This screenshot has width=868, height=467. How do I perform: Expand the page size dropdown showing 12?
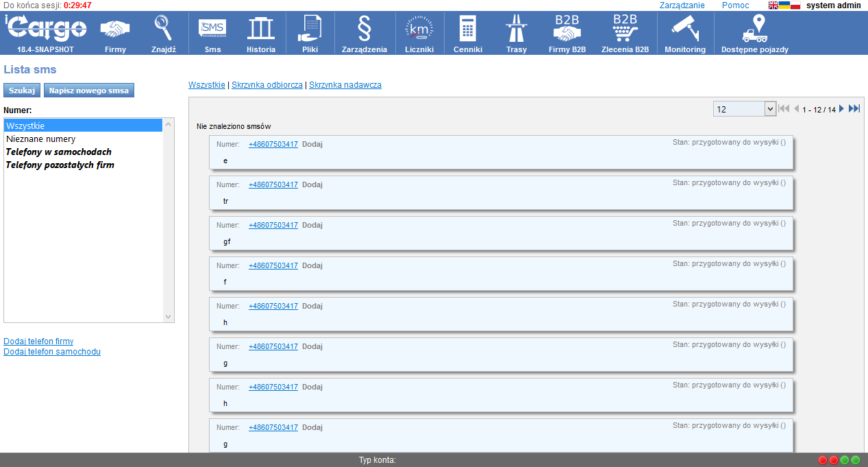click(x=769, y=109)
